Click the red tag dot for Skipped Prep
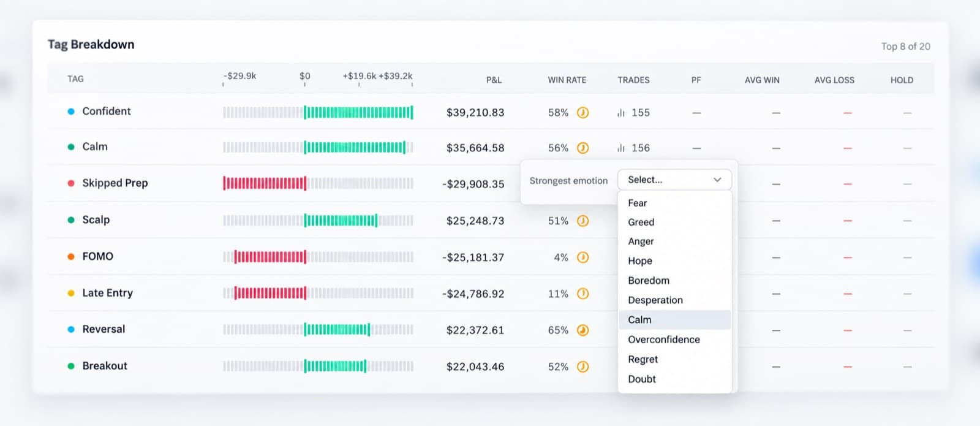 (x=71, y=183)
